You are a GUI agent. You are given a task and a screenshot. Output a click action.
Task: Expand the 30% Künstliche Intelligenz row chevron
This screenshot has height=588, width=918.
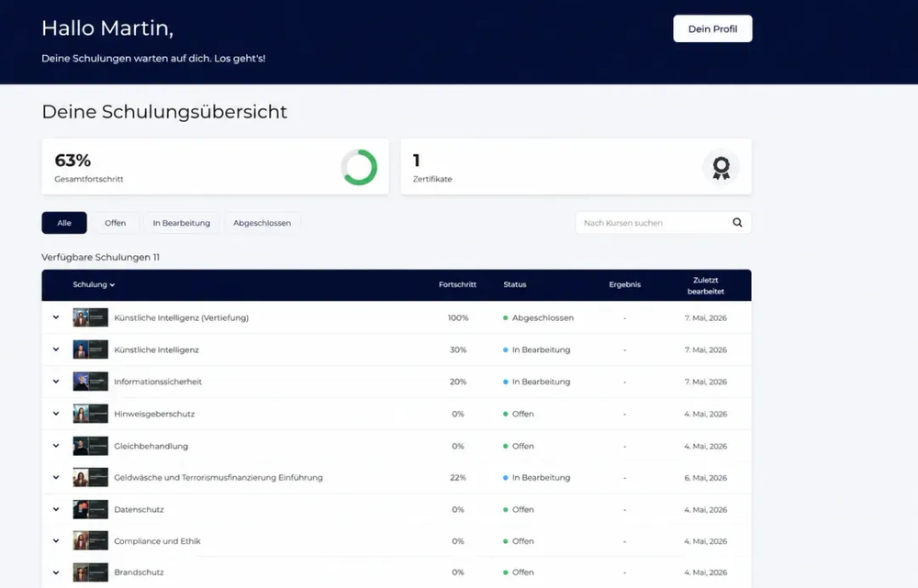[x=56, y=349]
